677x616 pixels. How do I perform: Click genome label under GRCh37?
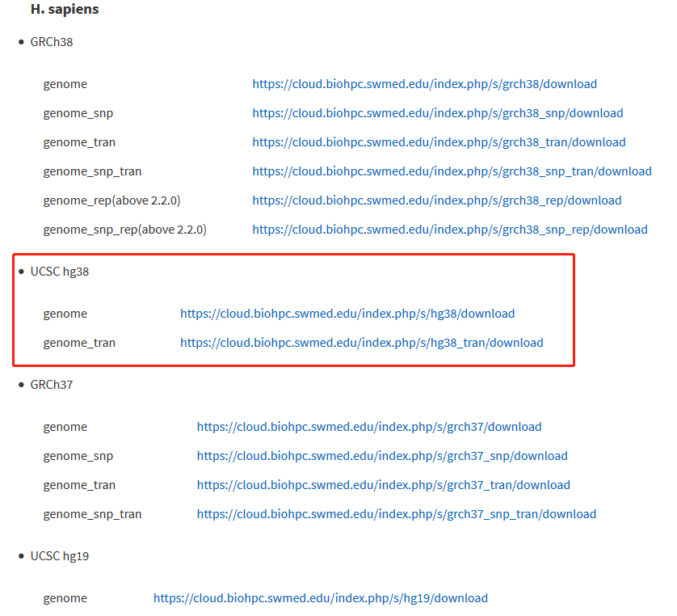pos(65,427)
